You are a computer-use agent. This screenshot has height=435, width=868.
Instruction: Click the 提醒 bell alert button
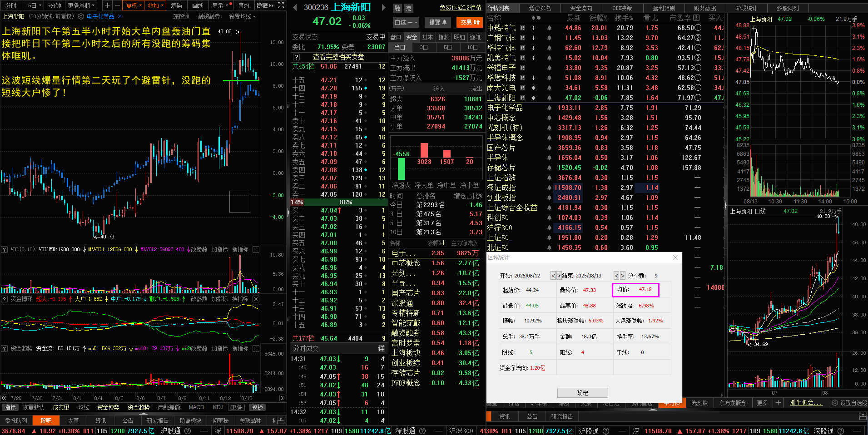(438, 22)
